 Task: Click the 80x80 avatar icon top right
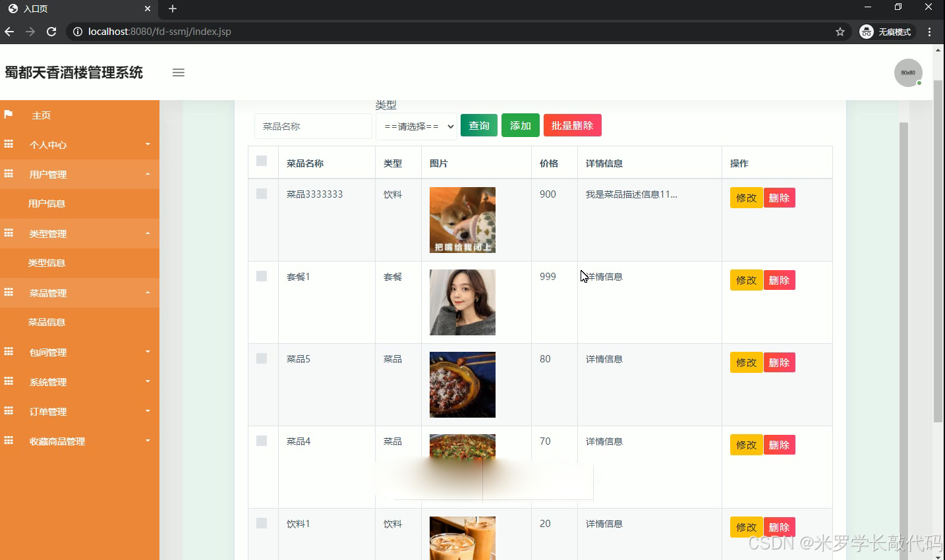pos(908,72)
